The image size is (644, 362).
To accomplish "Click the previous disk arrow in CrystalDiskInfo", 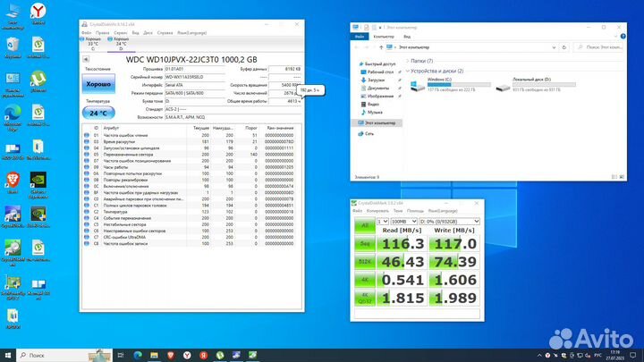I will [86, 59].
